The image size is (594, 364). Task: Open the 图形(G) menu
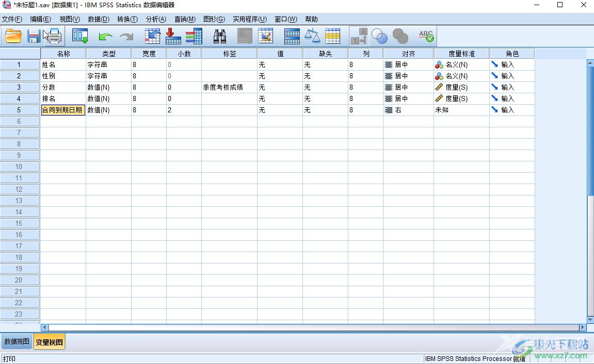pyautogui.click(x=214, y=19)
